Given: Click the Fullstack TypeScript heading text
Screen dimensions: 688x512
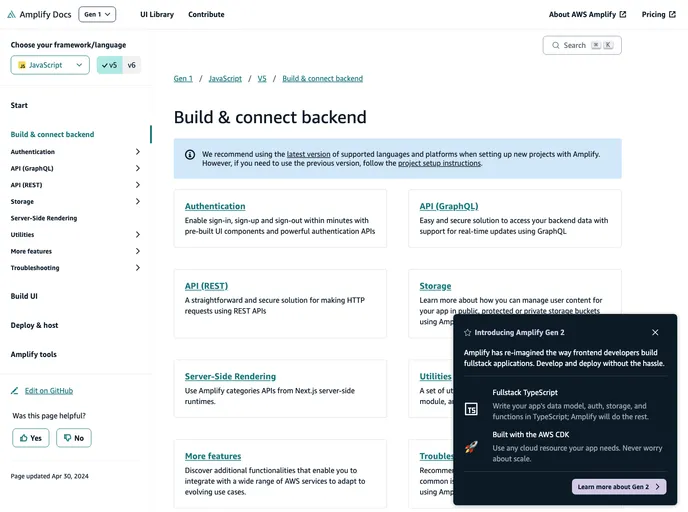Looking at the screenshot, I should click(525, 393).
